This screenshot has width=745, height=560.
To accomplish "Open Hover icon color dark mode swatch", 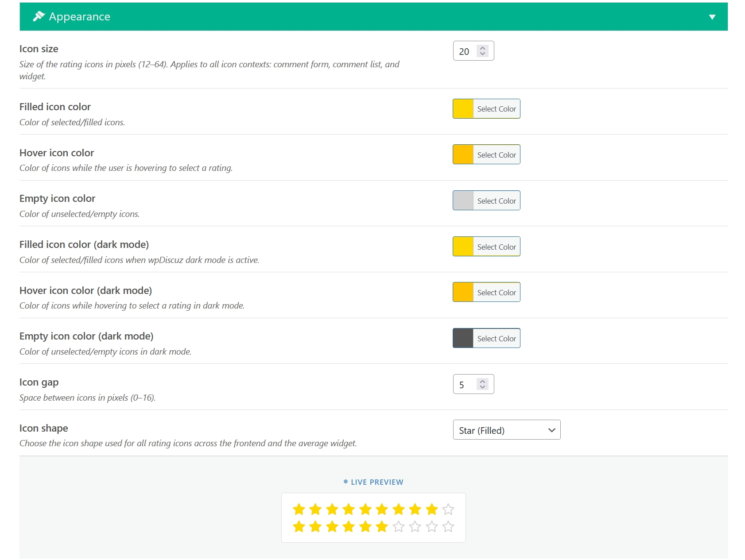I will tap(463, 293).
